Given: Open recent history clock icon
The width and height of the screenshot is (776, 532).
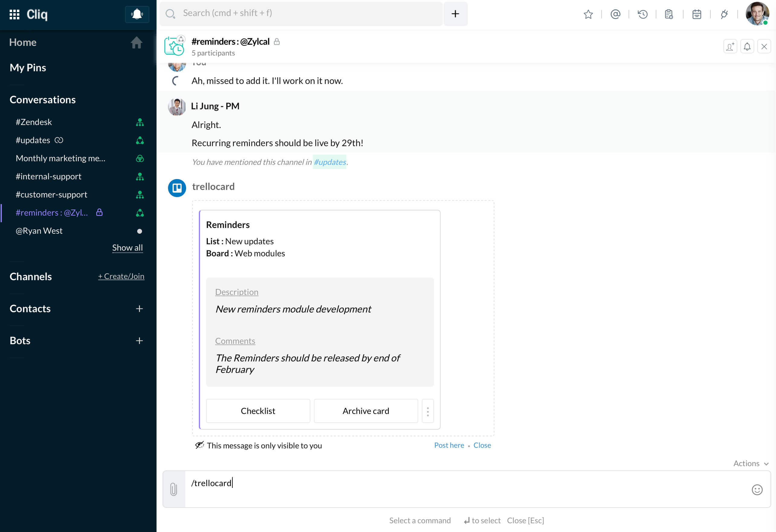Looking at the screenshot, I should click(x=642, y=14).
